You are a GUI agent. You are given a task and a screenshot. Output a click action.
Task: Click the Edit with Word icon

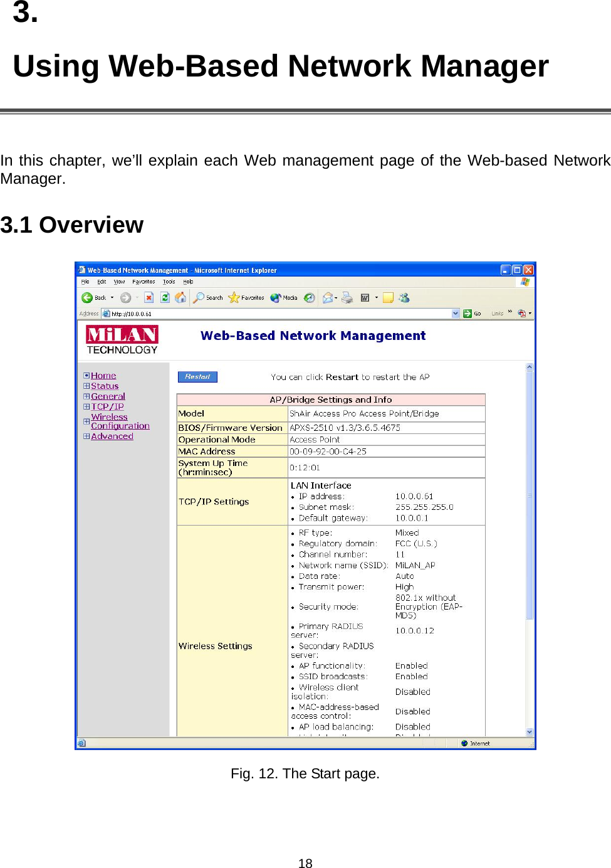pyautogui.click(x=365, y=297)
